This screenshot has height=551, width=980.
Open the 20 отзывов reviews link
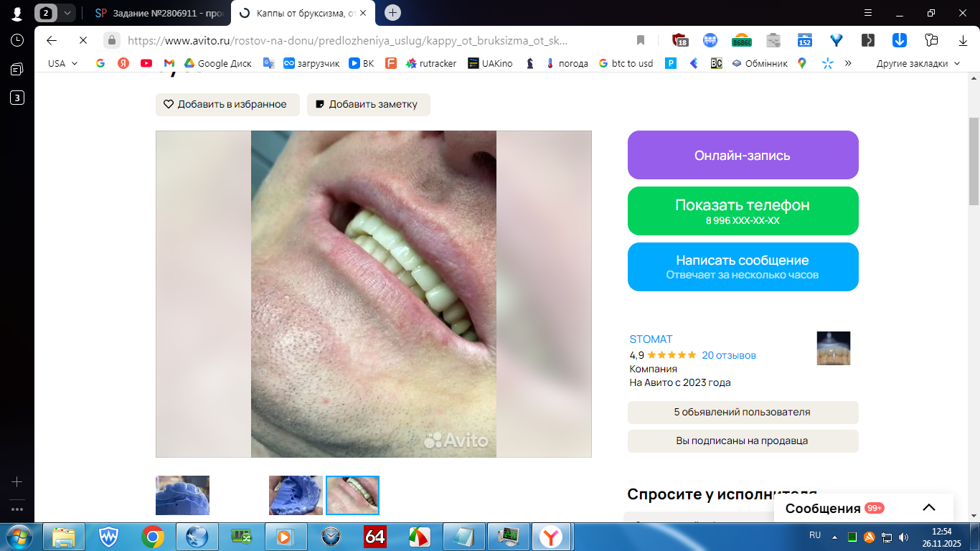pyautogui.click(x=729, y=355)
